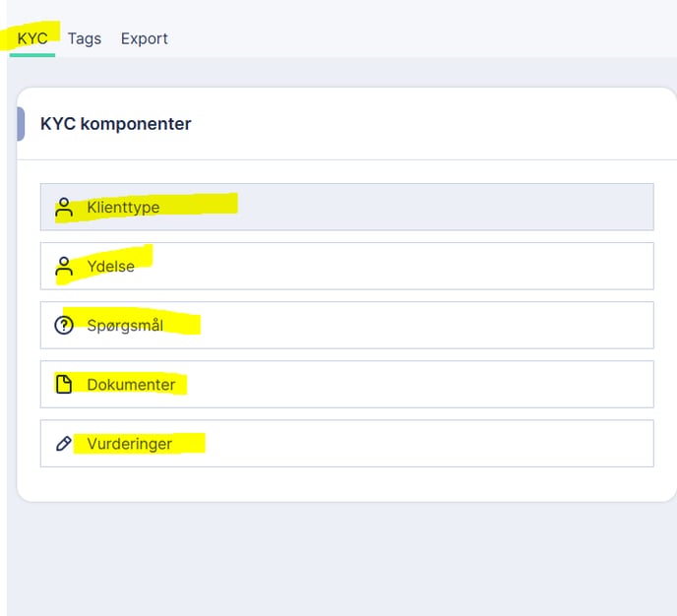Choose the Spørgsmål label text
Viewport: 677px width, 616px height.
tap(125, 326)
